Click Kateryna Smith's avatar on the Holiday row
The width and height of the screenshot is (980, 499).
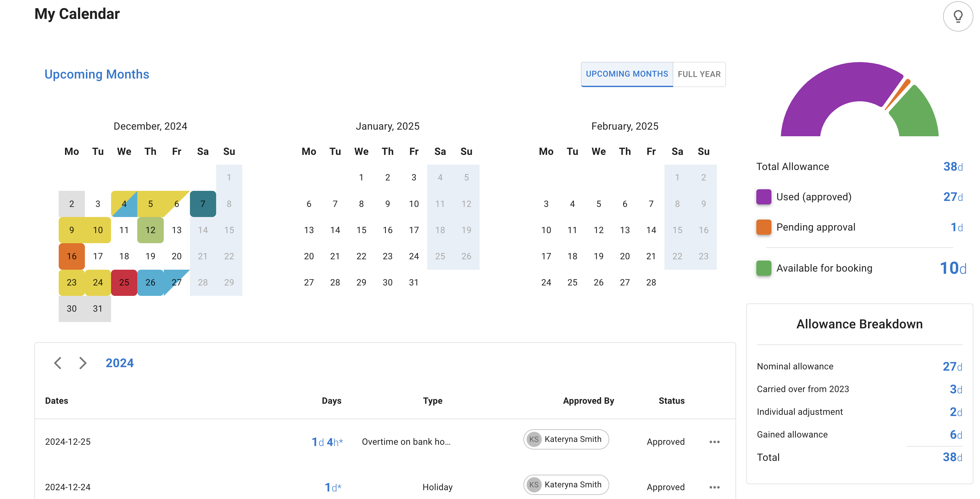(534, 484)
